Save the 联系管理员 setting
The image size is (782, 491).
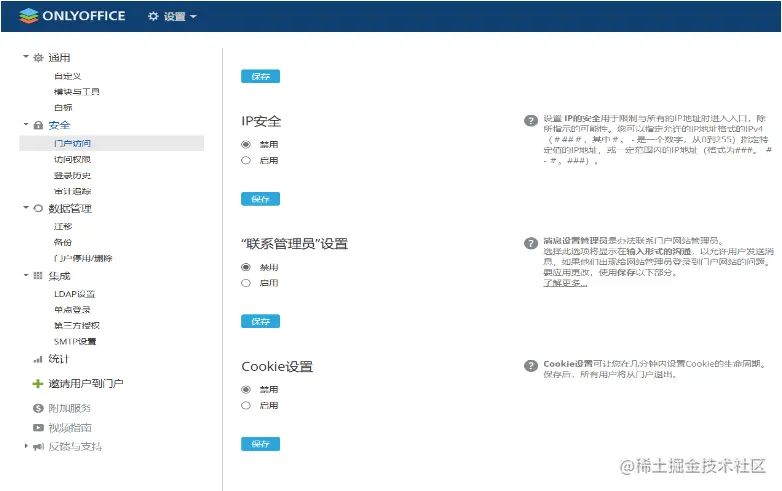click(260, 322)
